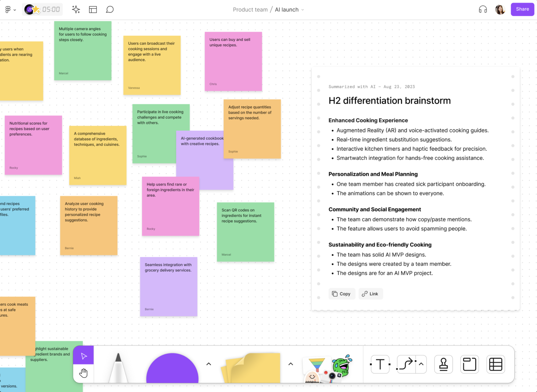Expand the shapes options chevron
537x392 pixels.
click(x=209, y=364)
